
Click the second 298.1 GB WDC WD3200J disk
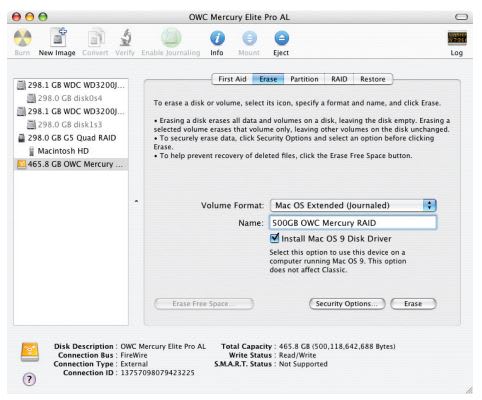pyautogui.click(x=71, y=111)
